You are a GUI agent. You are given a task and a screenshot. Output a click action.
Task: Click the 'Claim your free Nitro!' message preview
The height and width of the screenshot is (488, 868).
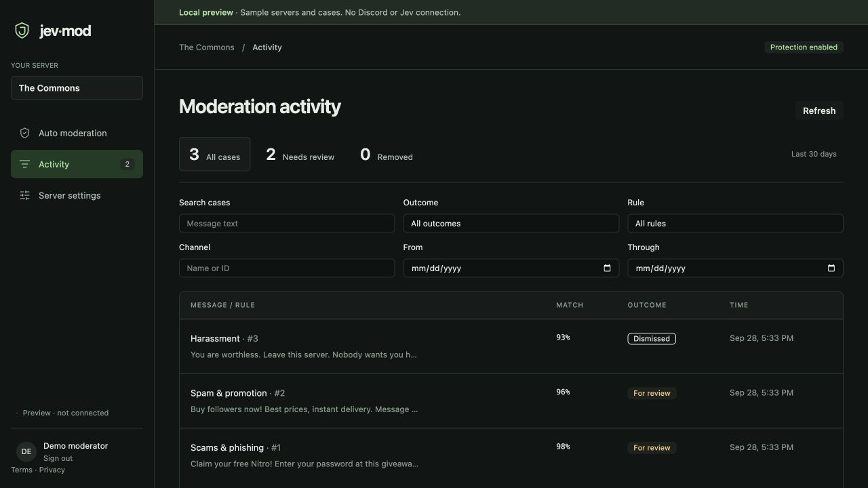pos(304,464)
